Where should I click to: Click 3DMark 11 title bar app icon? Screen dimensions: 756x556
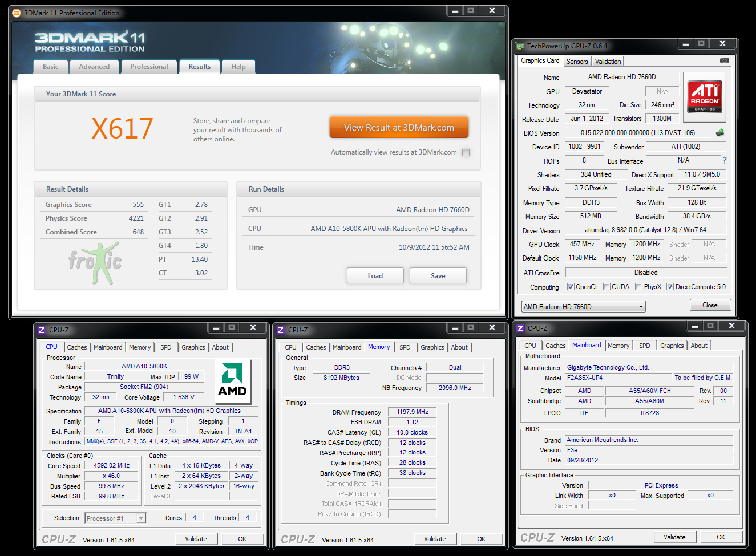pyautogui.click(x=17, y=13)
